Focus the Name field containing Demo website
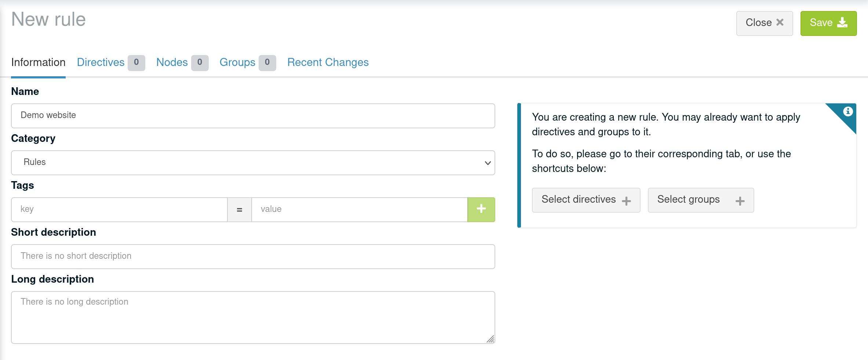Image resolution: width=868 pixels, height=360 pixels. (x=253, y=115)
